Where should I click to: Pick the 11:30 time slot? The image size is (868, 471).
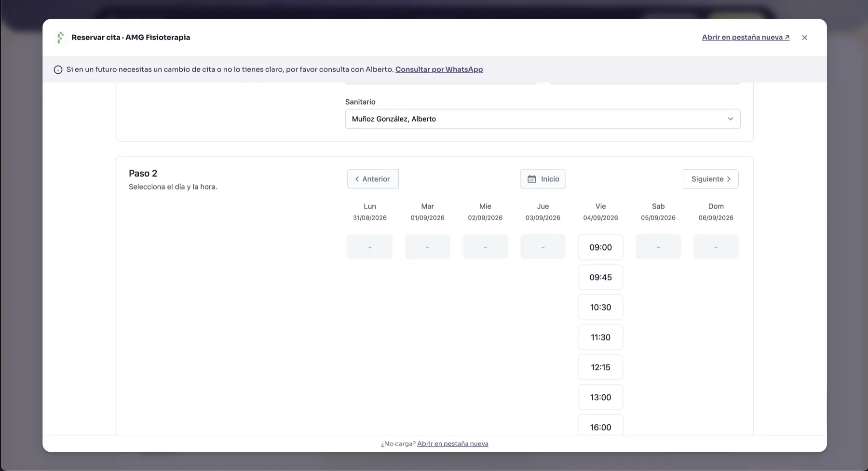(600, 337)
